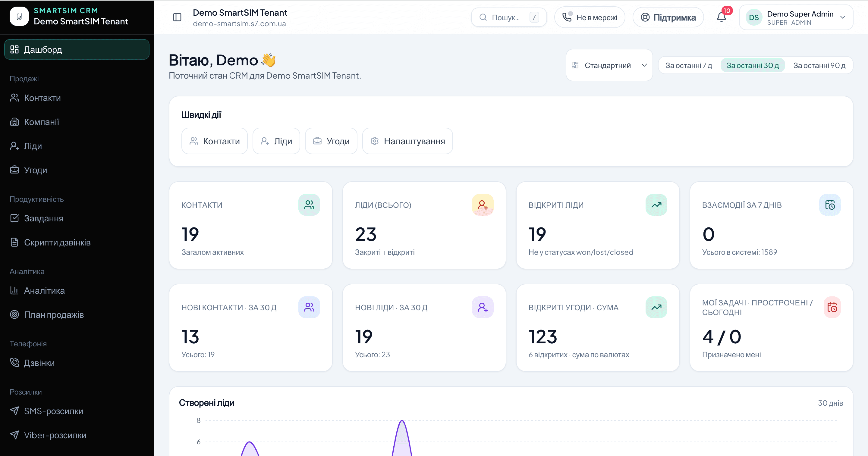Viewport: 868px width, 456px height.
Task: Click the demo-smartsim.s7.com.ua domain text
Action: [x=239, y=24]
